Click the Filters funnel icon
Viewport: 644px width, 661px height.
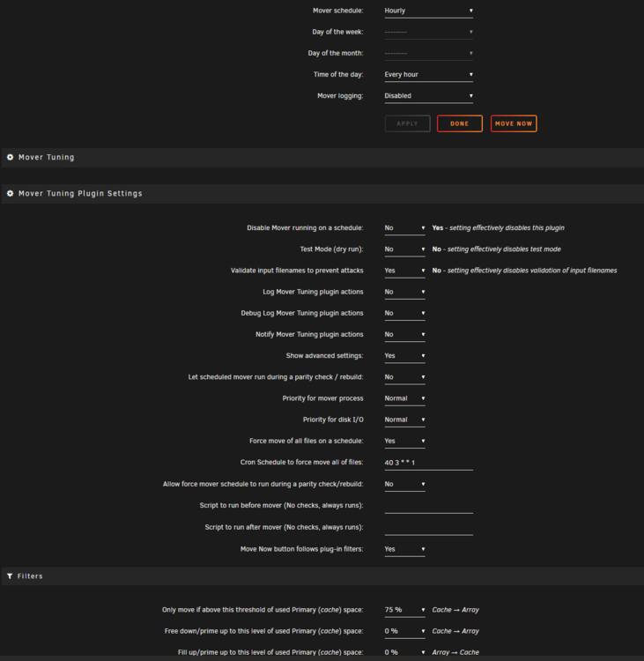pos(10,576)
